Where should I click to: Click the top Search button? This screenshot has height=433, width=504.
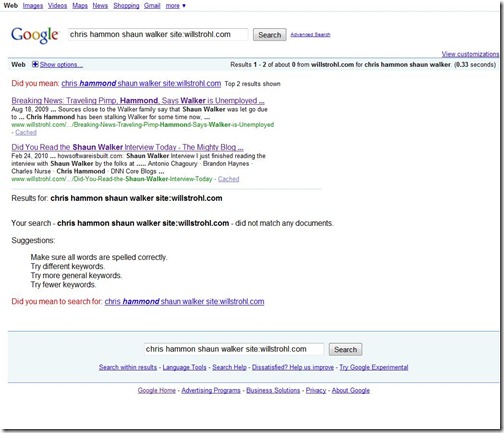[269, 35]
